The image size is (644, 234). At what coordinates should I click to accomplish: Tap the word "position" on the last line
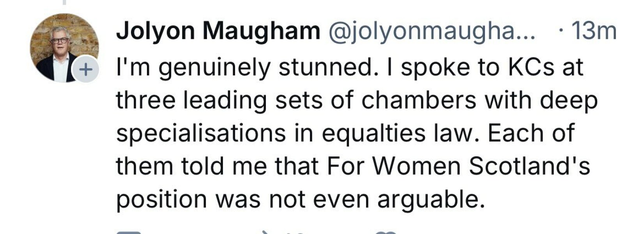(161, 199)
